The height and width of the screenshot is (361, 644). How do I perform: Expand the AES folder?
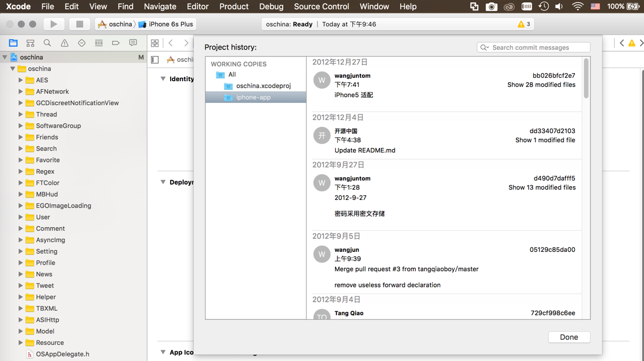(20, 80)
